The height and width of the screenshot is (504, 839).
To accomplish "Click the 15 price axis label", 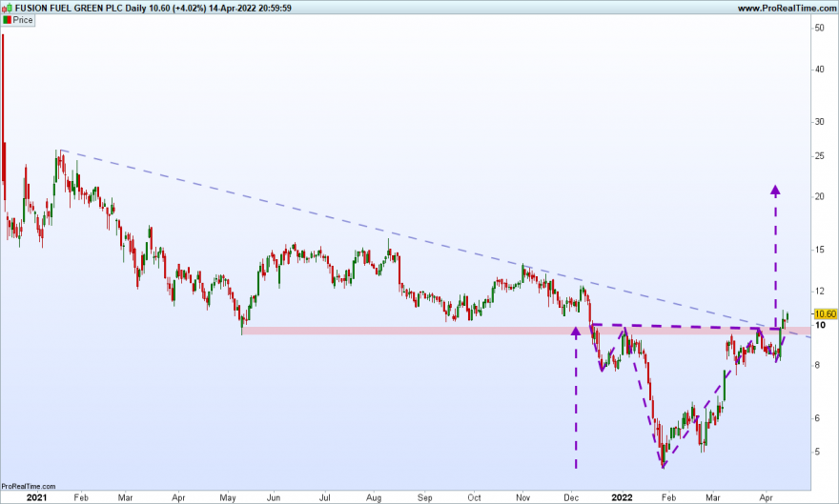I will [x=819, y=250].
